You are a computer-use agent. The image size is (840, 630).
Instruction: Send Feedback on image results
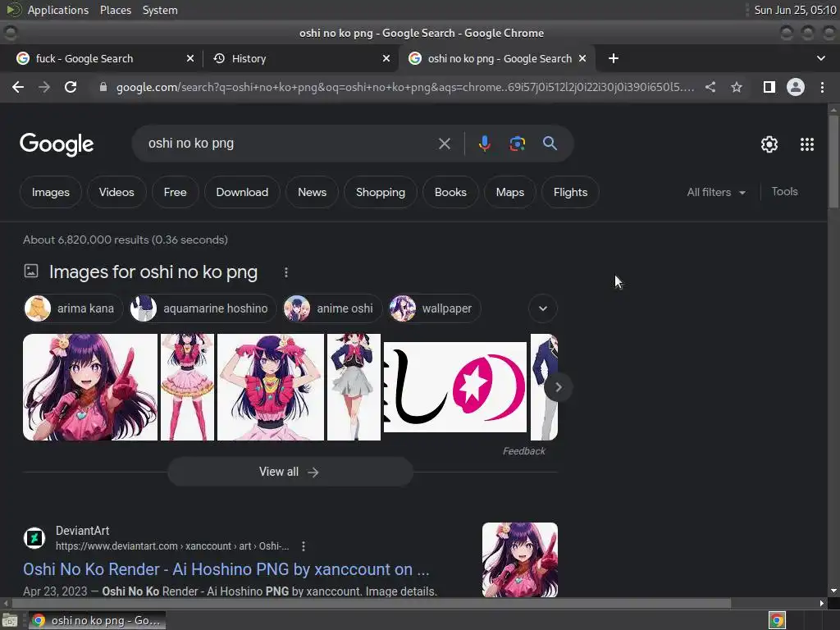click(x=523, y=451)
